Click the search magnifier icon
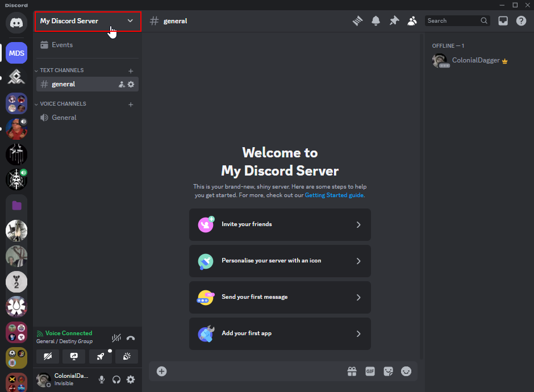 click(483, 21)
